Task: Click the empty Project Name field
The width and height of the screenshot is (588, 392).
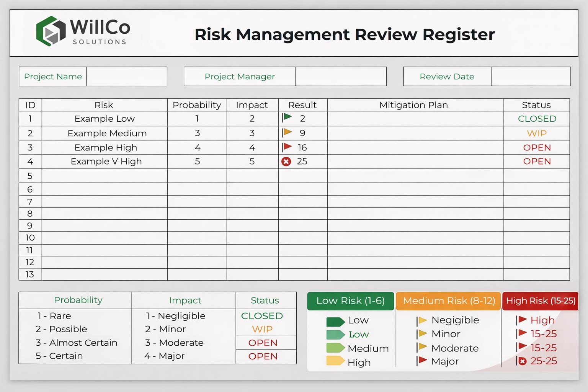Action: click(x=127, y=77)
